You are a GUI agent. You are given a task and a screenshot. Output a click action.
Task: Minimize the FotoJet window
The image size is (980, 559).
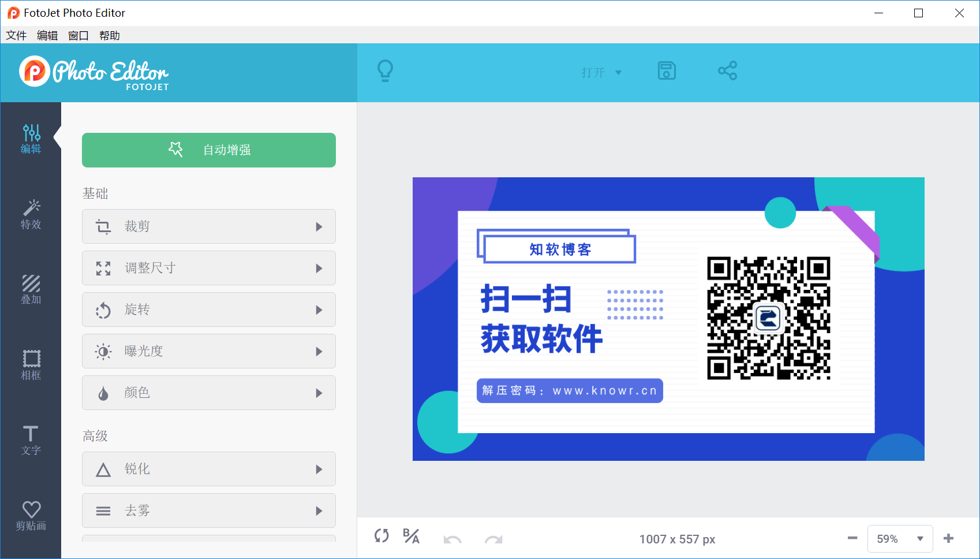(x=879, y=13)
